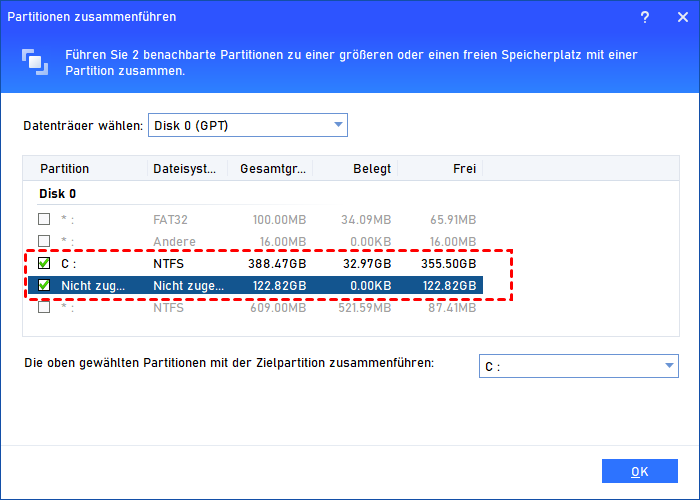
Task: Click the Nicht zuge... file system cell
Action: pyautogui.click(x=188, y=286)
